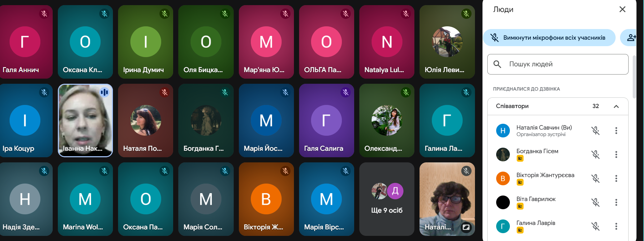This screenshot has width=644, height=241.
Task: Toggle microphone for Богданка Гісем in list
Action: tap(595, 155)
